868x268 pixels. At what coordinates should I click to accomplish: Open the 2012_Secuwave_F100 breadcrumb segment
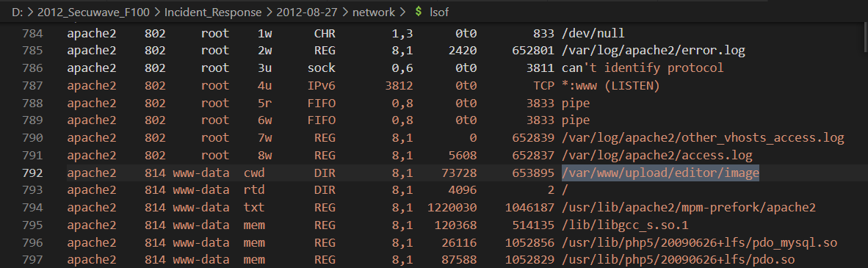coord(93,12)
